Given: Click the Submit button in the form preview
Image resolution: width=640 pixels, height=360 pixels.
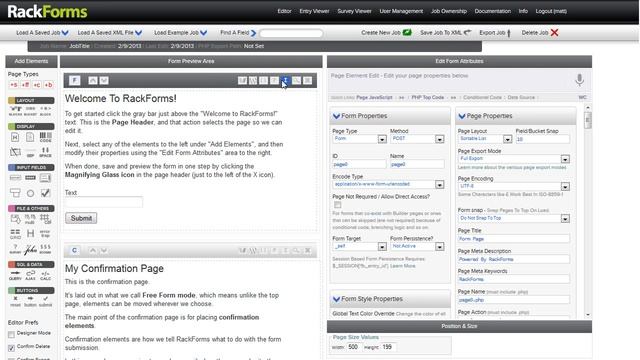Looking at the screenshot, I should point(81,218).
